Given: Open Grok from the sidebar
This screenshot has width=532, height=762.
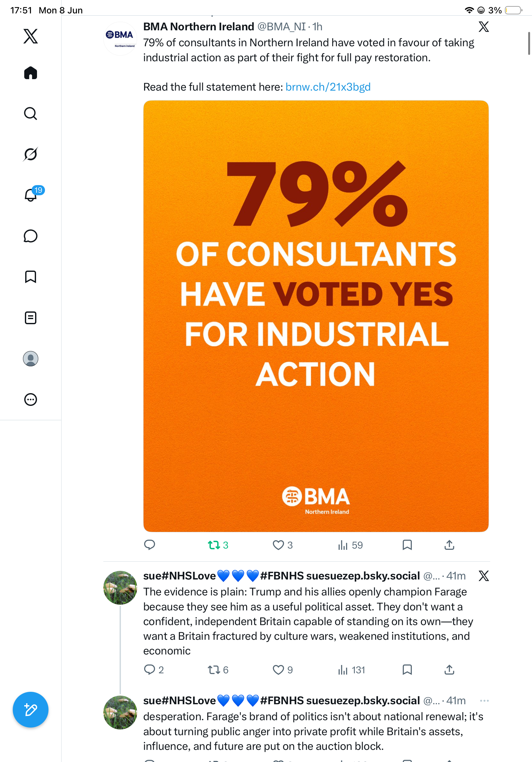Looking at the screenshot, I should tap(31, 154).
